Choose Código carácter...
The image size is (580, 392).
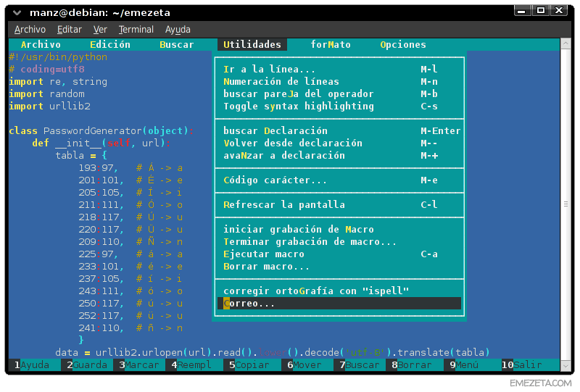339,180
